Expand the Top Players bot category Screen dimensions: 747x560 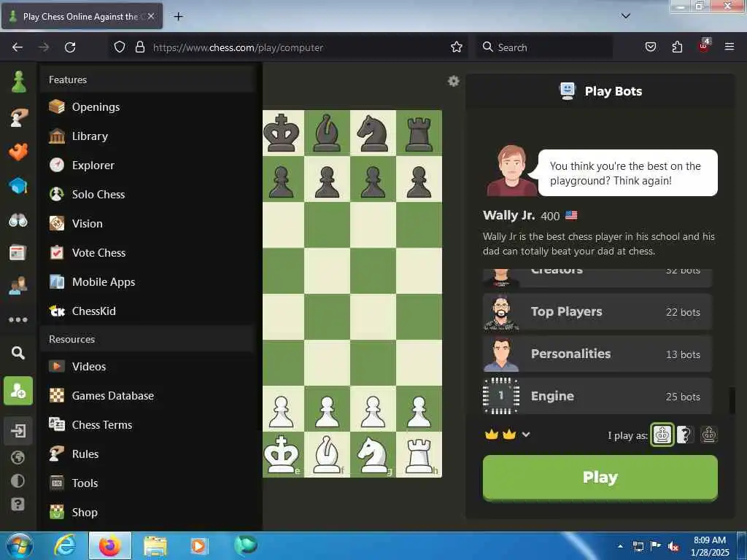tap(597, 312)
